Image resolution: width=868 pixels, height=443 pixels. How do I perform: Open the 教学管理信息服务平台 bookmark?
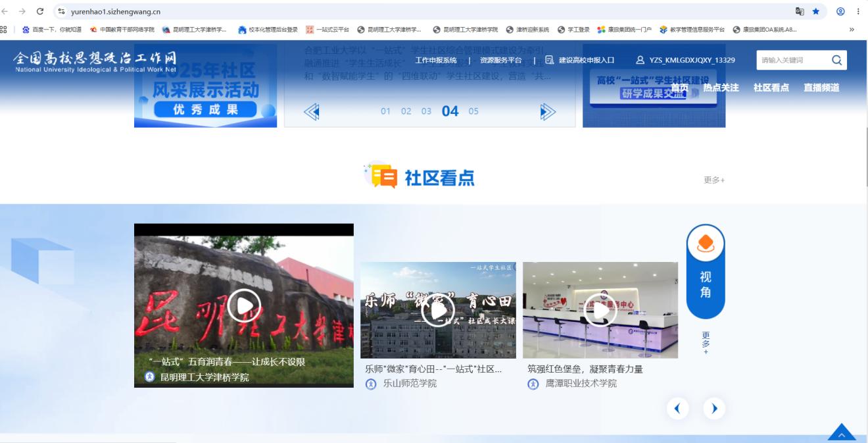coord(692,30)
